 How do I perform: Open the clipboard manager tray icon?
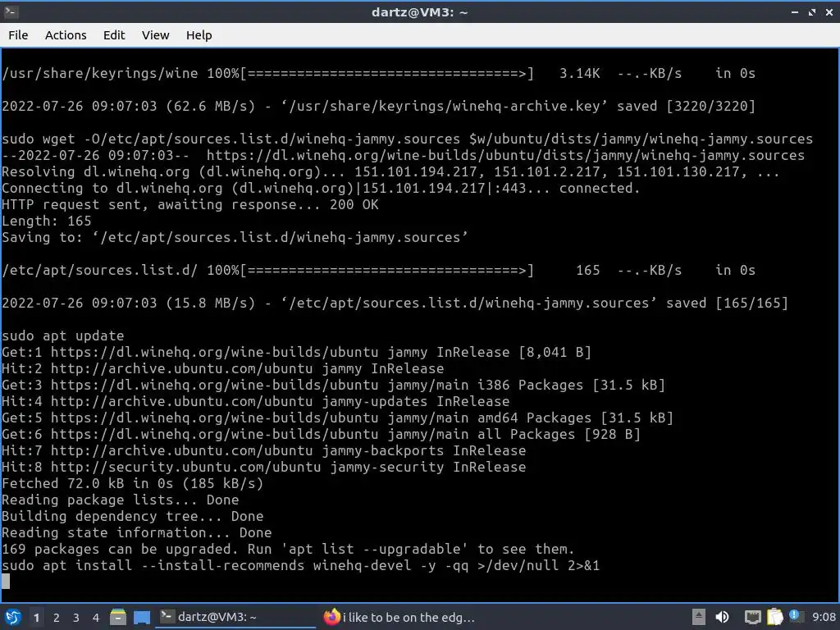pyautogui.click(x=774, y=617)
